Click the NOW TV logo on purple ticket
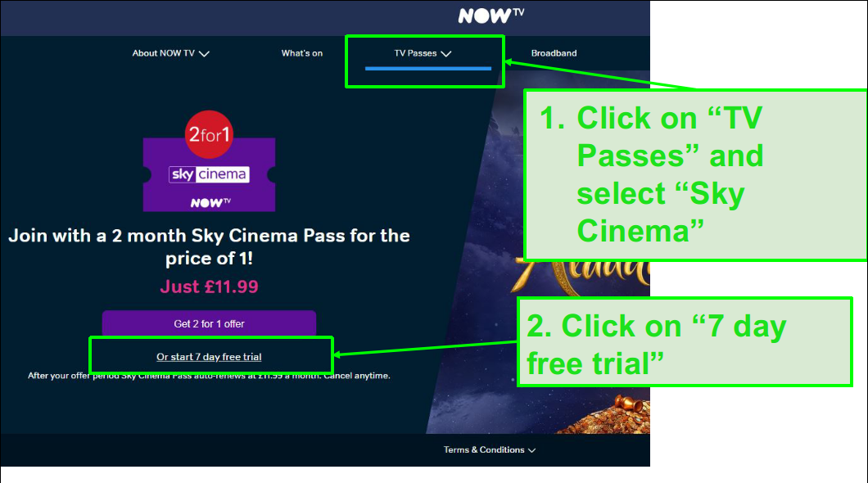The height and width of the screenshot is (483, 868). (x=210, y=202)
